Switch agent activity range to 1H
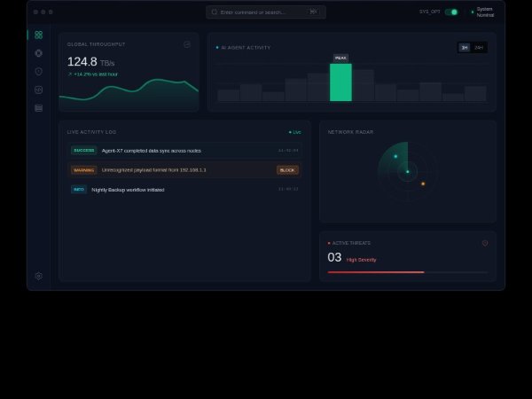This screenshot has height=399, width=532. coord(465,47)
